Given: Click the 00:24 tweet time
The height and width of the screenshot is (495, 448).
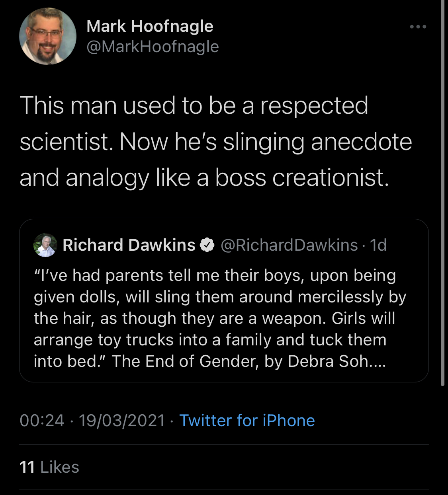Looking at the screenshot, I should point(42,421).
